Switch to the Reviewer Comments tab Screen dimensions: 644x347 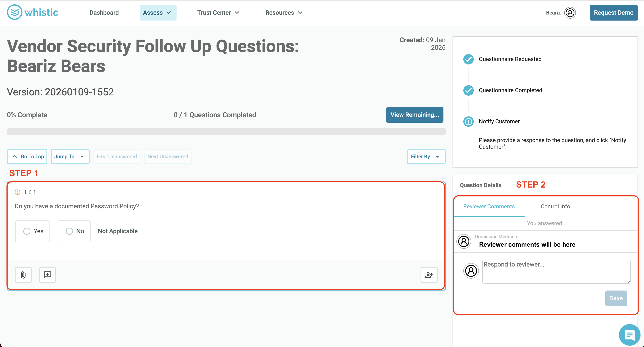click(489, 206)
